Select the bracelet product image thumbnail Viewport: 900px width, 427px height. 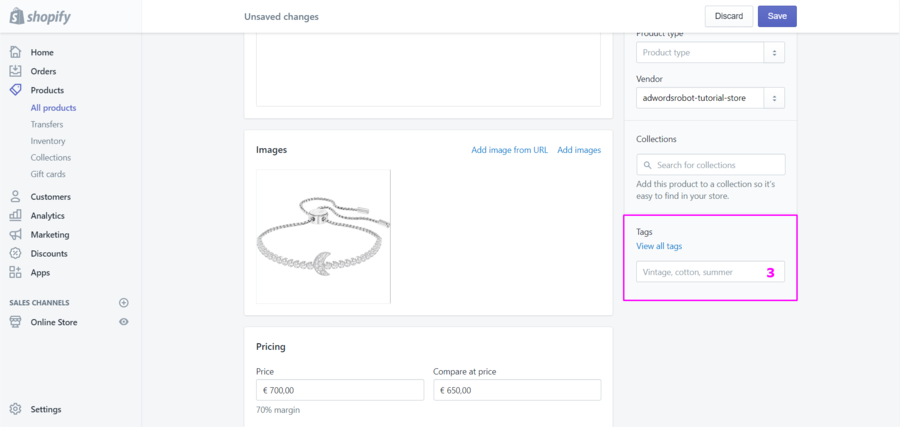click(x=323, y=236)
